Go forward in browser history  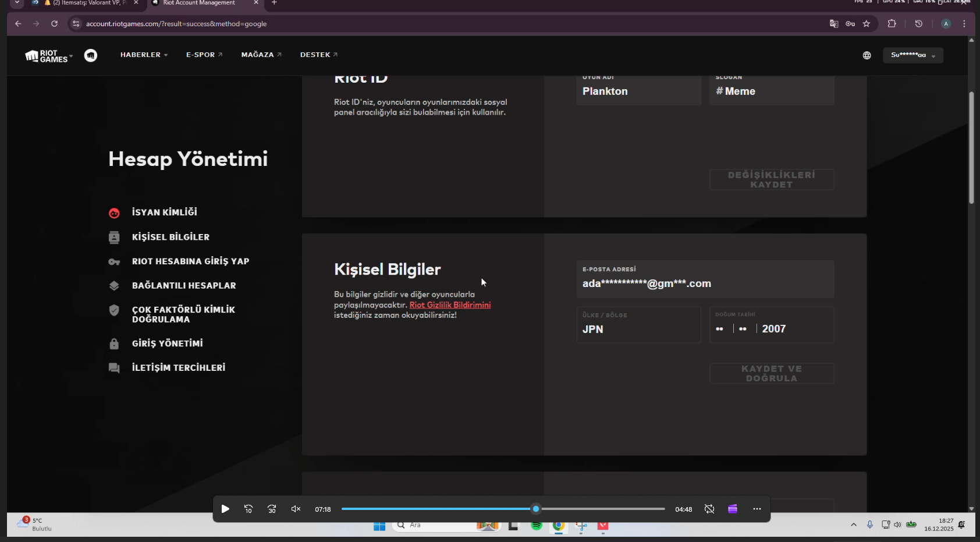(36, 24)
